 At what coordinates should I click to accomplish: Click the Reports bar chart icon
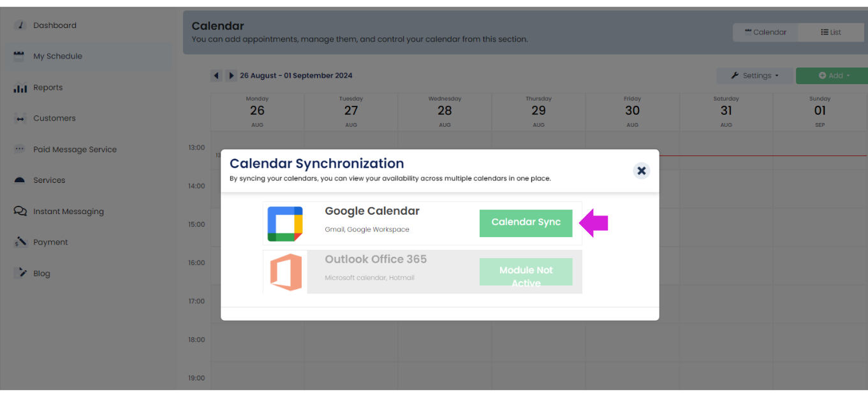[x=20, y=88]
